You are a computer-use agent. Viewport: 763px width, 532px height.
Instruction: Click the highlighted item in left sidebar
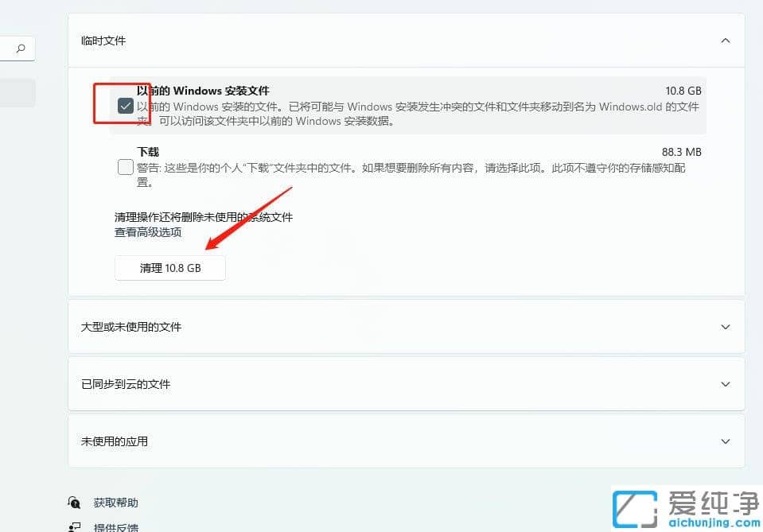[x=18, y=93]
